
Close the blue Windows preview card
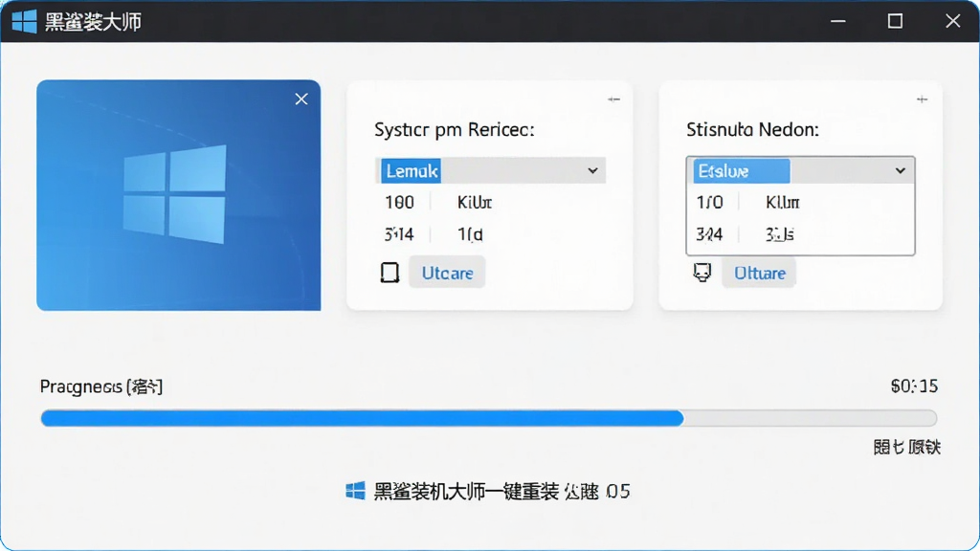[x=301, y=99]
